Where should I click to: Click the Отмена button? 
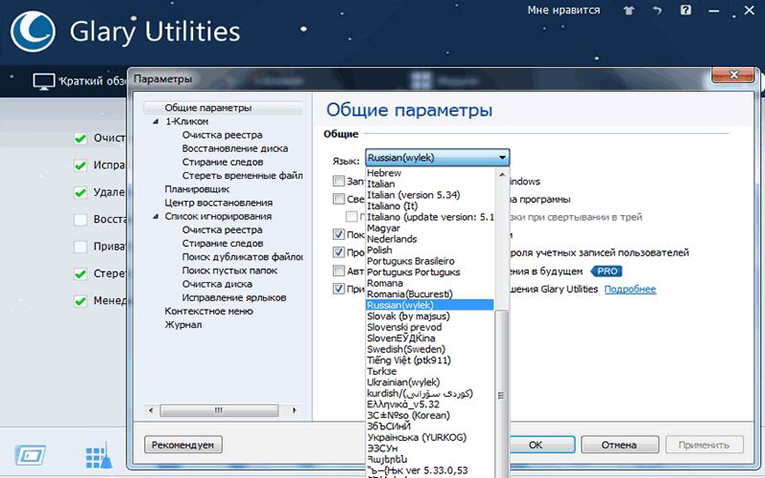(x=619, y=445)
